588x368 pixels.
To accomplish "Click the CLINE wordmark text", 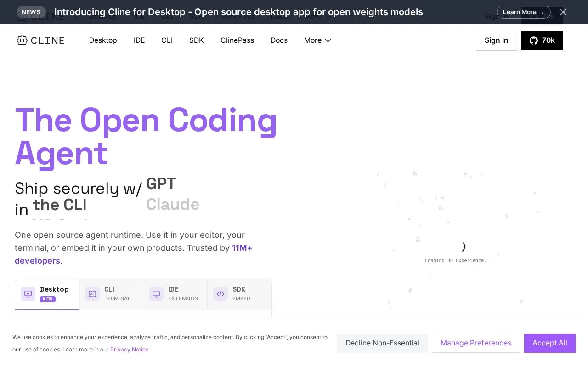I will click(x=47, y=40).
